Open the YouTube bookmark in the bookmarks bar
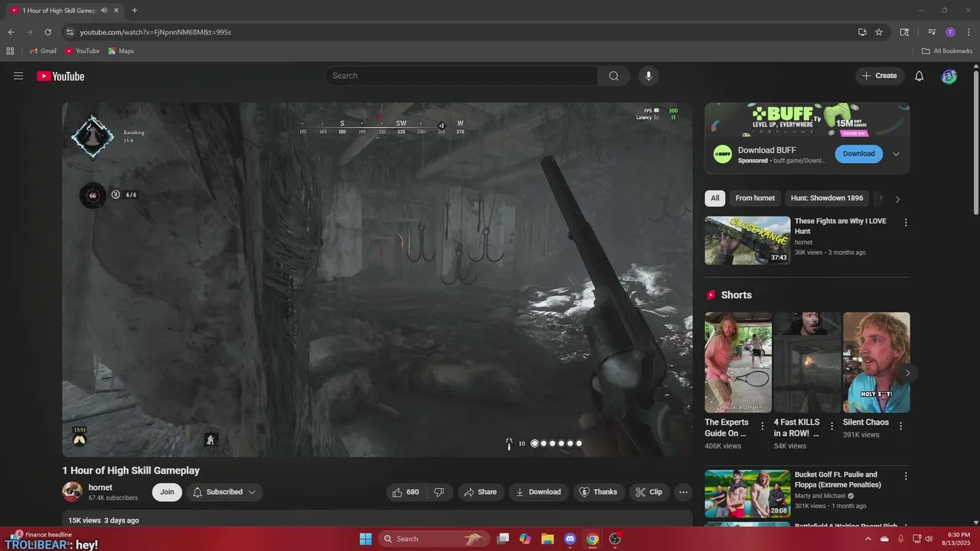Viewport: 980px width, 551px height. pyautogui.click(x=82, y=51)
